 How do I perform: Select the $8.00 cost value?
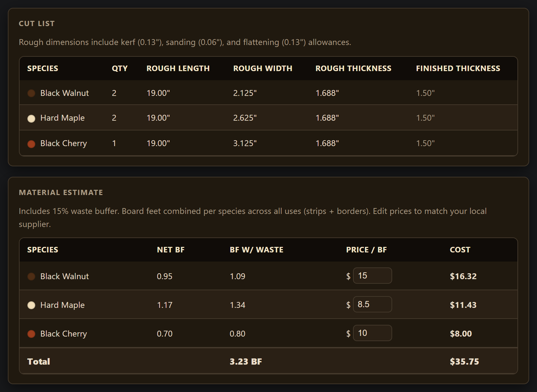click(x=461, y=334)
